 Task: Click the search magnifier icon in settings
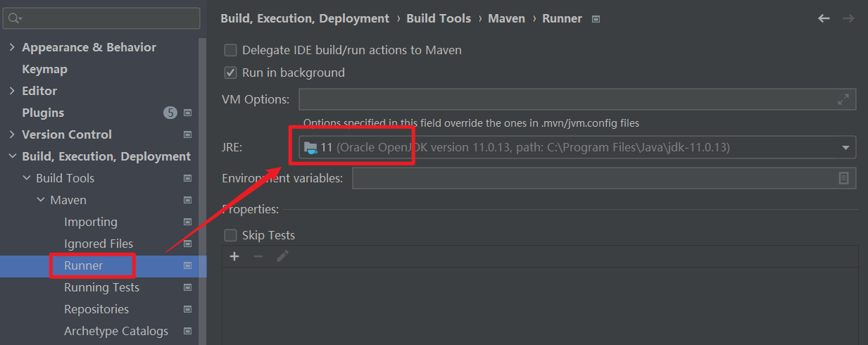(15, 18)
